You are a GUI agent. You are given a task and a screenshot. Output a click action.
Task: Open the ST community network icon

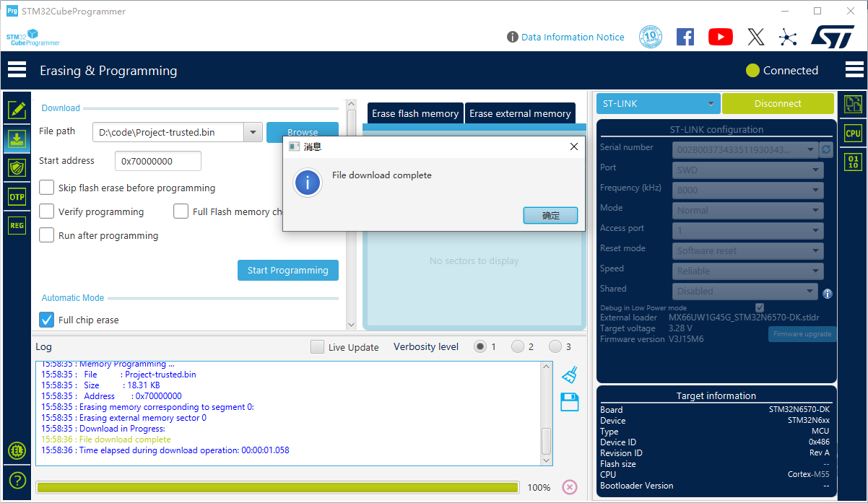coord(788,37)
